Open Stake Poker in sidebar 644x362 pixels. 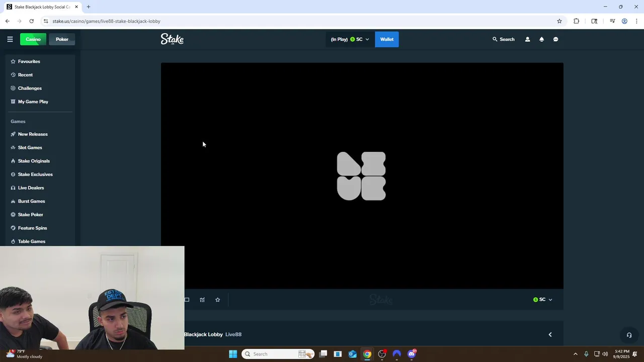tap(40, 215)
